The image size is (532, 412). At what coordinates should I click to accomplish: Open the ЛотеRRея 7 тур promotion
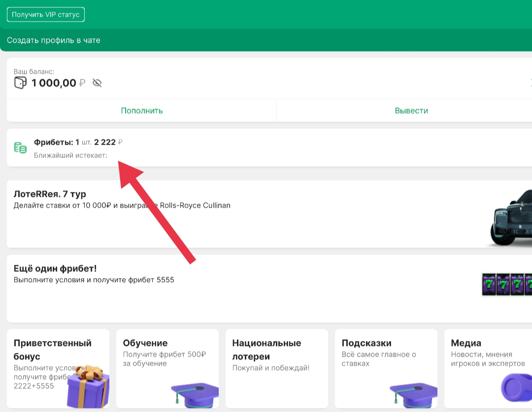pos(50,194)
